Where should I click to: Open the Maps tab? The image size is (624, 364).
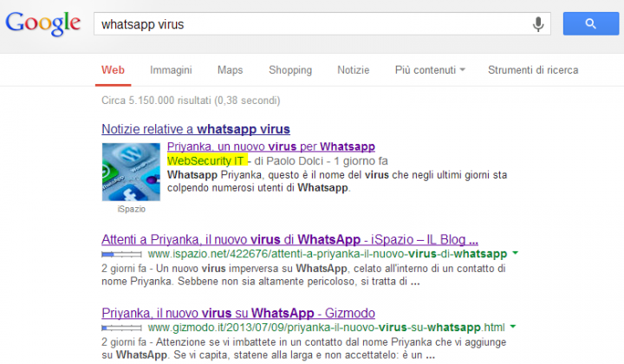(x=230, y=70)
